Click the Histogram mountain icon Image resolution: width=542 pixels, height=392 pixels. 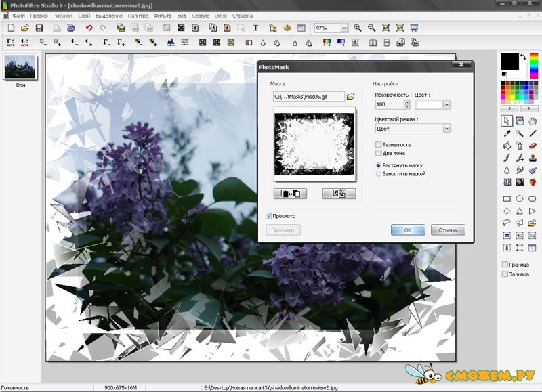tap(171, 42)
